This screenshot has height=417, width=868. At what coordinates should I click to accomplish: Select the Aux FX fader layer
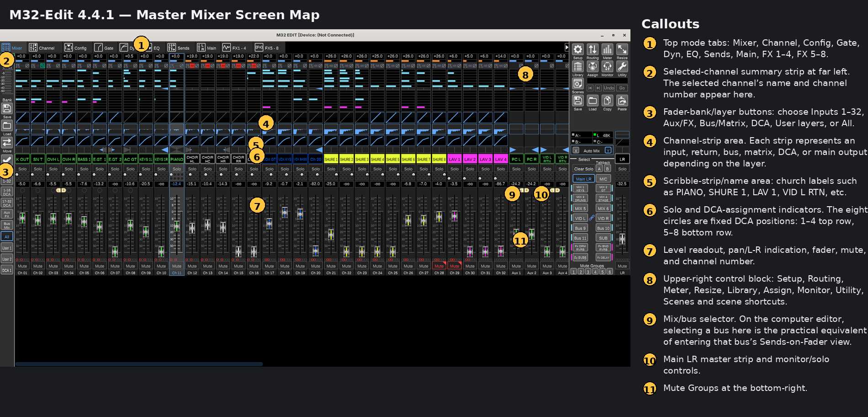7,214
